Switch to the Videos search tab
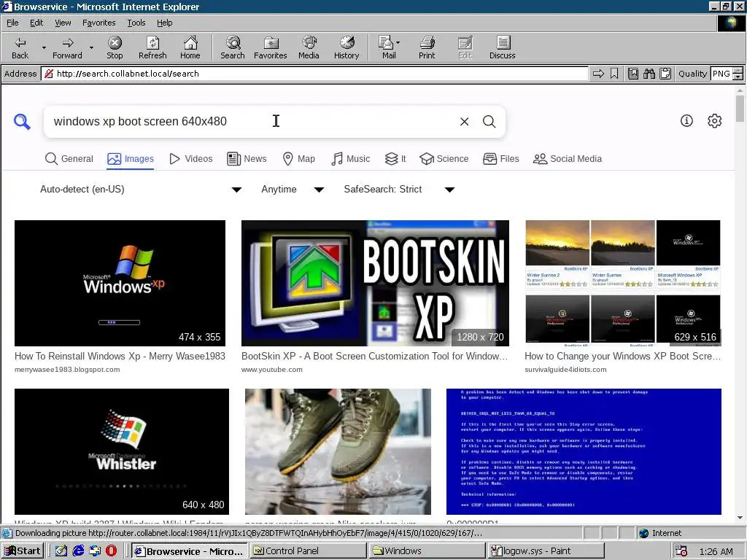 click(191, 158)
